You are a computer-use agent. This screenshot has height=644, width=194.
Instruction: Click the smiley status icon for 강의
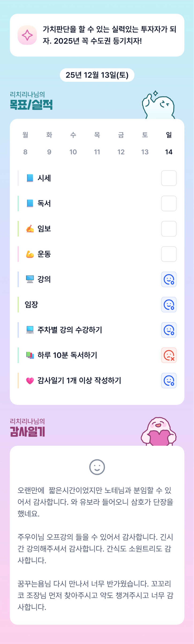click(169, 279)
